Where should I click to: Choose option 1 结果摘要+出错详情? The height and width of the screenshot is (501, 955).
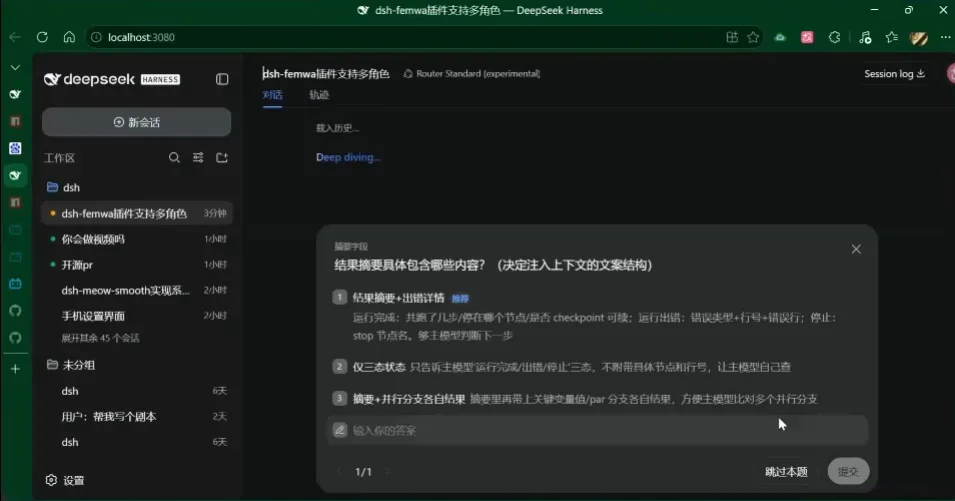pos(597,316)
